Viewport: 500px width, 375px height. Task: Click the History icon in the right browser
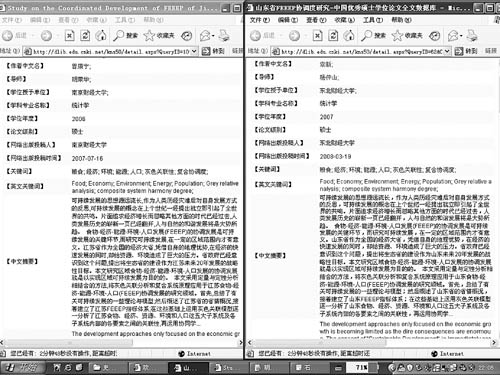[x=434, y=35]
